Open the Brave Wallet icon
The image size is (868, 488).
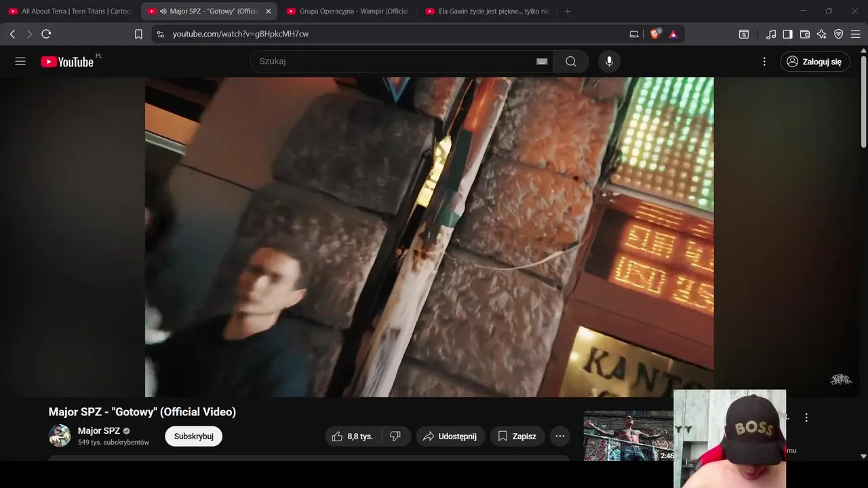[805, 34]
